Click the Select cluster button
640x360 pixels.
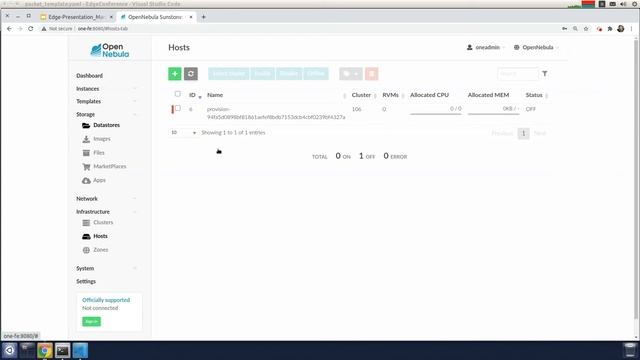pyautogui.click(x=229, y=74)
